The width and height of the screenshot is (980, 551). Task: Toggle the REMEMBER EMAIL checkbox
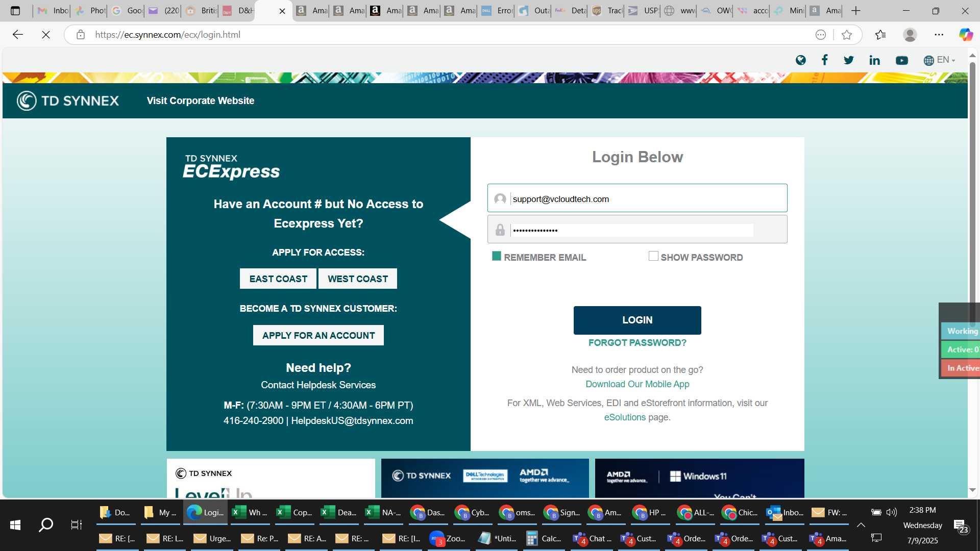pyautogui.click(x=496, y=256)
